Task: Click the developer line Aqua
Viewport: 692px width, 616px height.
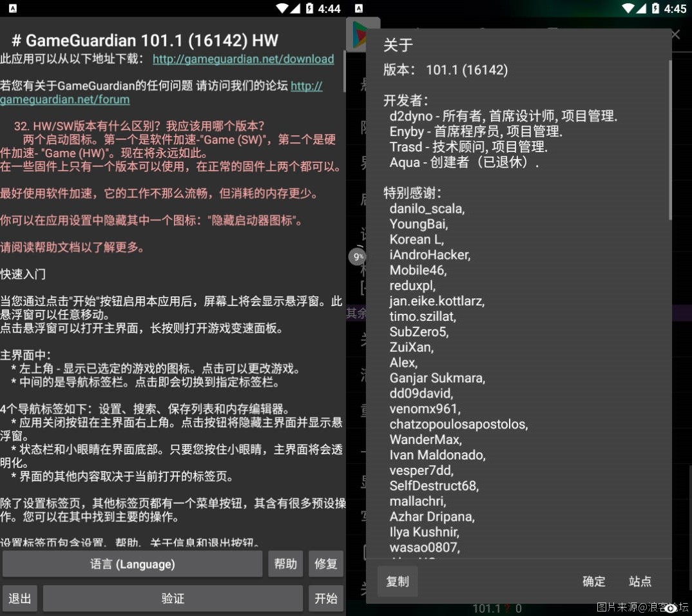Action: point(464,162)
